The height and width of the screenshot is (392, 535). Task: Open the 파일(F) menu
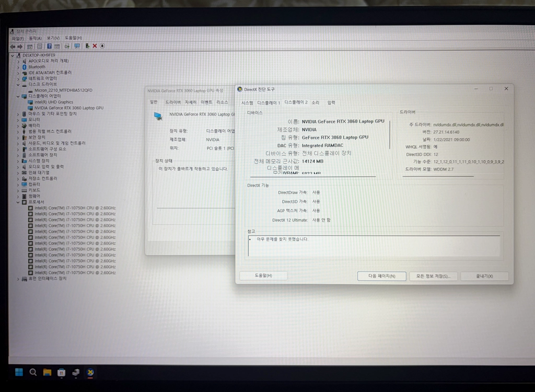pos(18,39)
